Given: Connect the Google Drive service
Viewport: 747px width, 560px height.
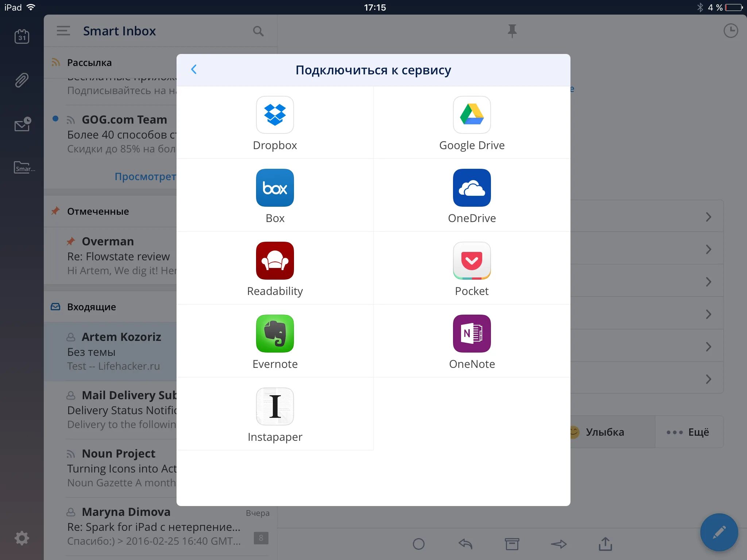Looking at the screenshot, I should [x=472, y=123].
